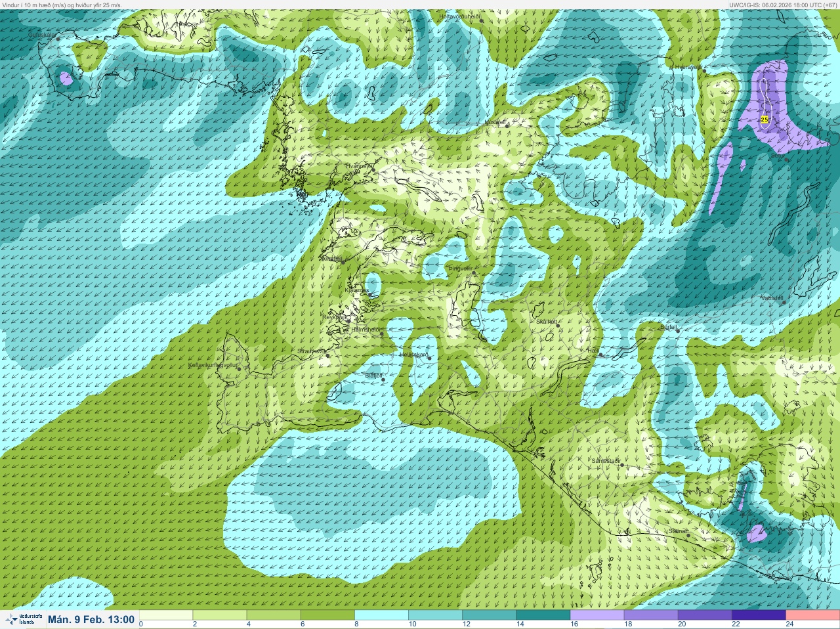Click the forecast time 'Mán. 9 Feb. 13:00'
This screenshot has height=629, width=840.
pos(91,619)
